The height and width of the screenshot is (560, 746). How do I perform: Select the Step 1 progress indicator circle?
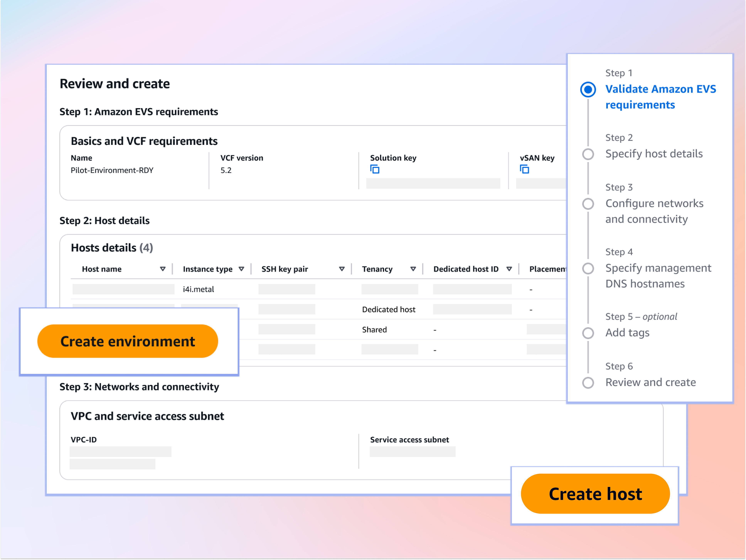pos(588,89)
